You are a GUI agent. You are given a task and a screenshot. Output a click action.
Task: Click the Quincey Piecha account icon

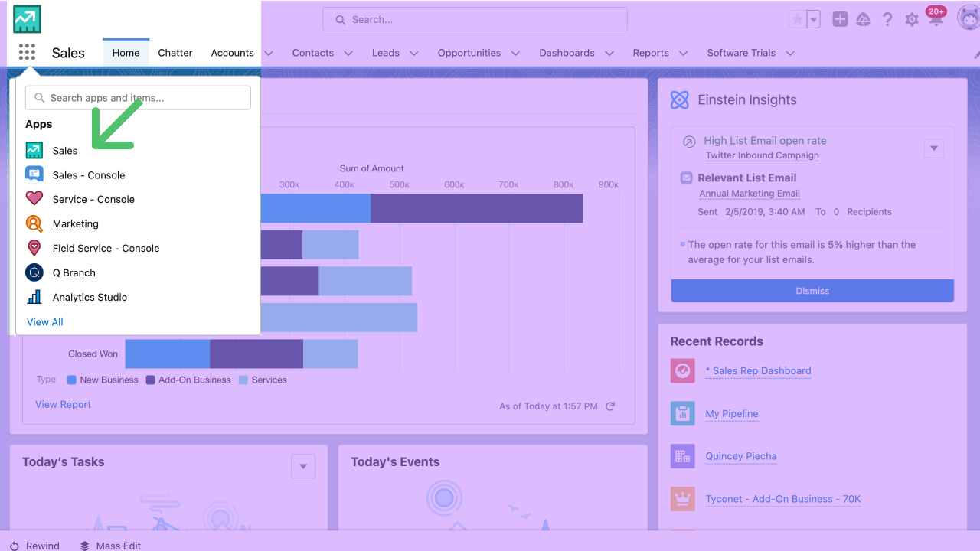(682, 457)
